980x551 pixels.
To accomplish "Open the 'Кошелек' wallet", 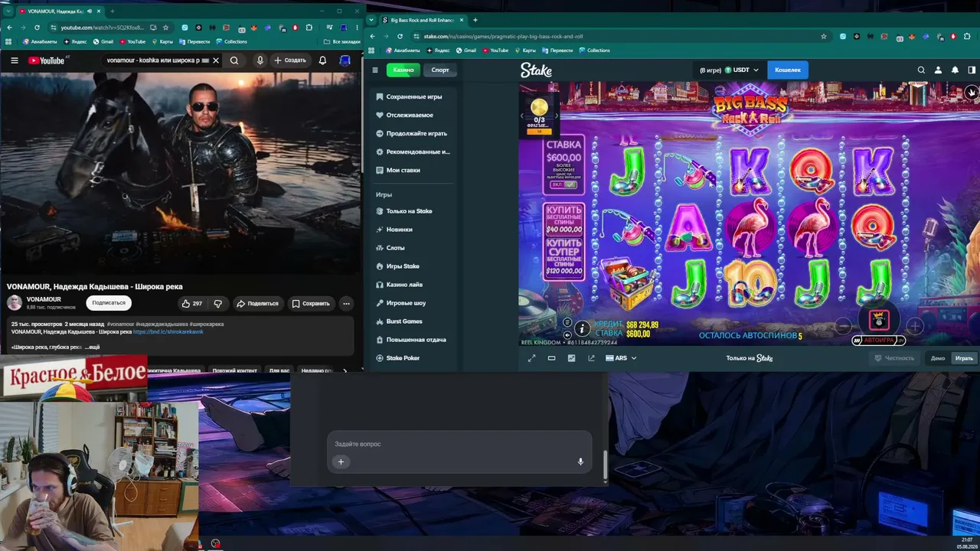I will tap(788, 70).
